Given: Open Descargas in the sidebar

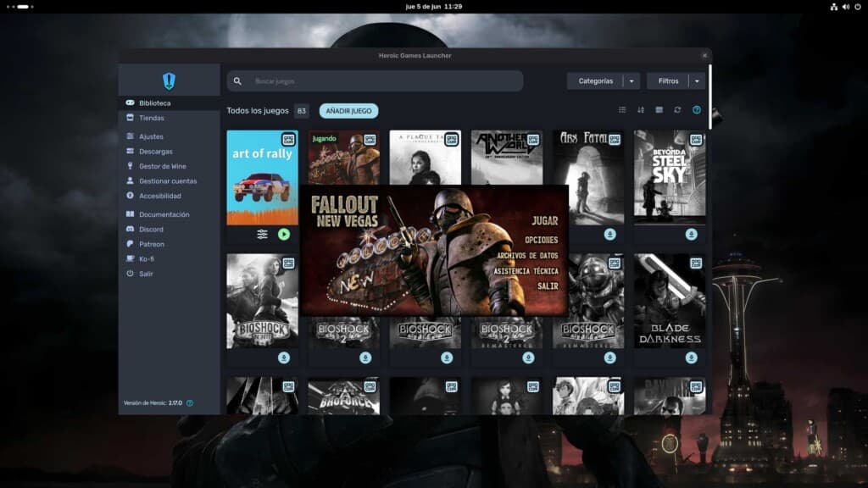Looking at the screenshot, I should [169, 151].
